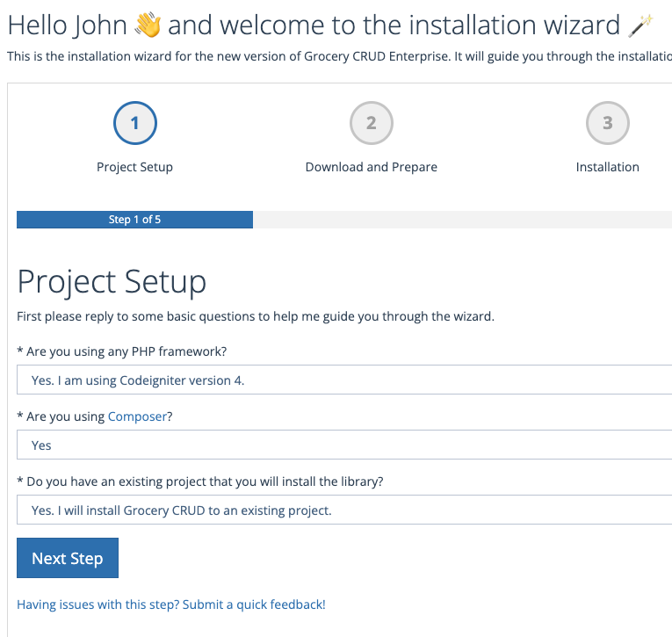
Task: Click the magic wand emoji in heading
Action: [640, 25]
